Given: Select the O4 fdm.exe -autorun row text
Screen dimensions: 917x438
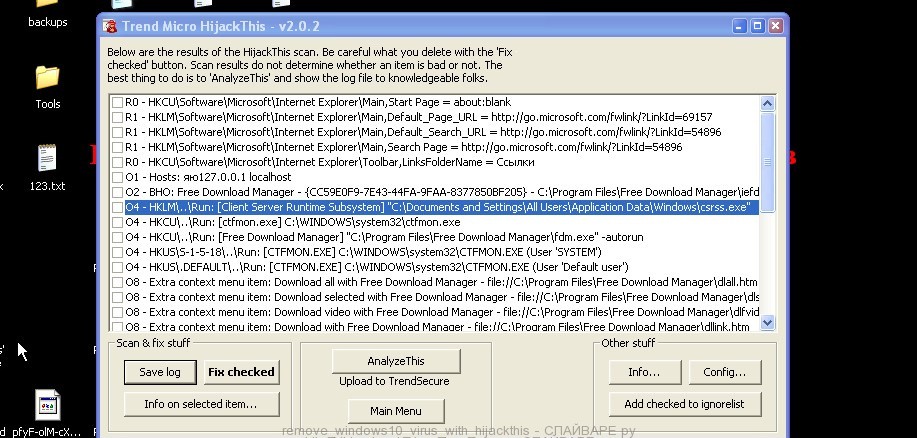Looking at the screenshot, I should pos(384,237).
